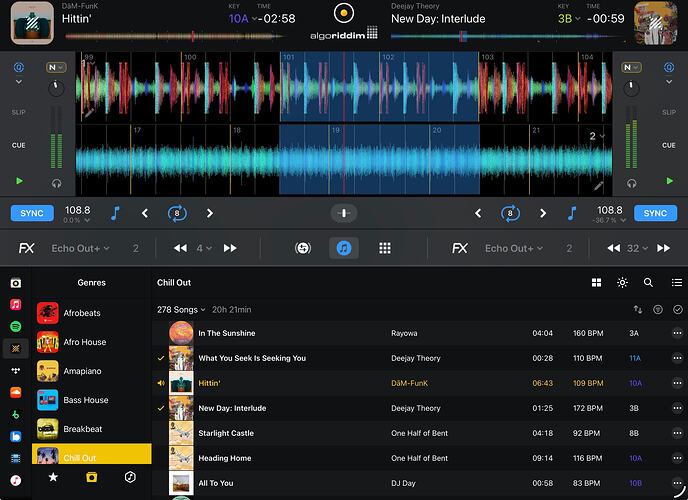
Task: Toggle SYNC on the left deck
Action: (x=32, y=213)
